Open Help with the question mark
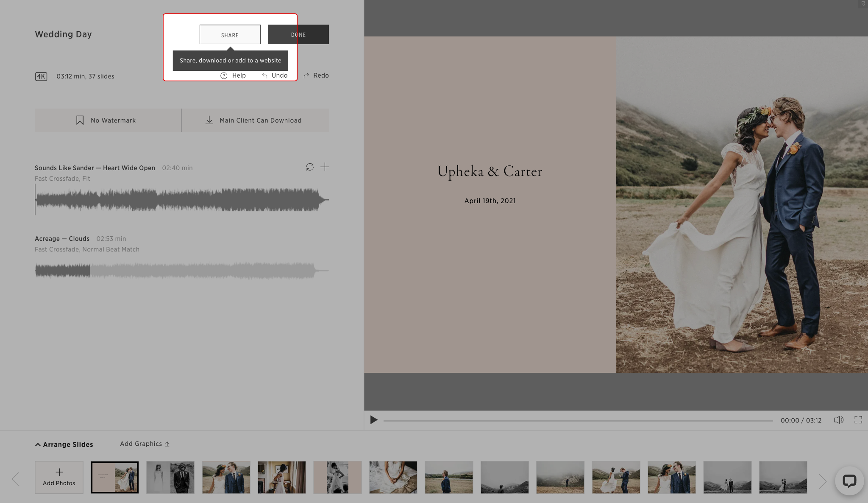Viewport: 868px width, 503px height. 233,75
